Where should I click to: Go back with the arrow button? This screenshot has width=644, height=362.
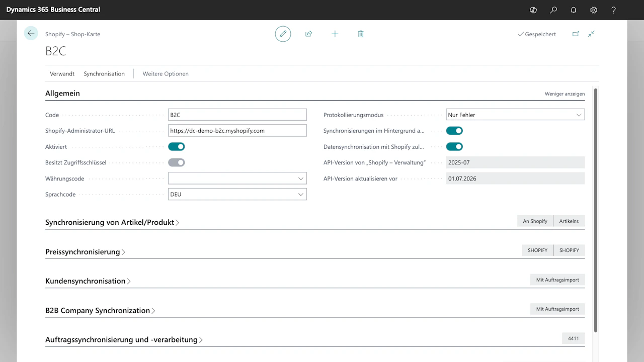coord(31,33)
